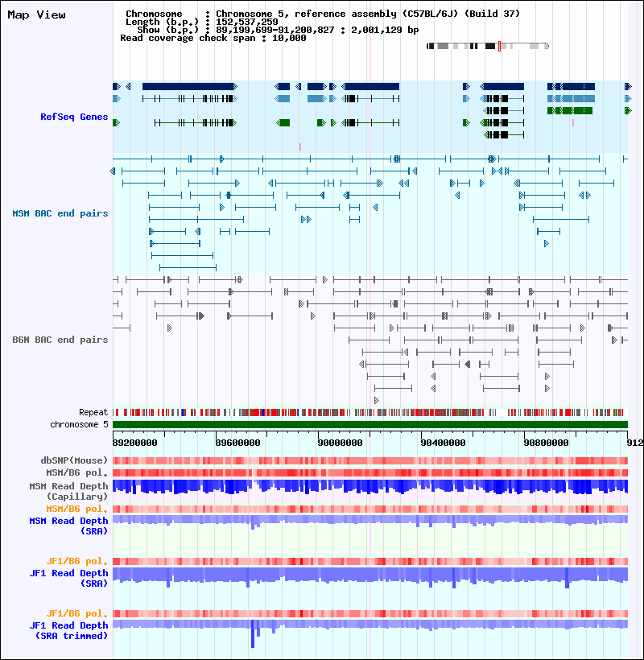Select the length value 152,537,259
This screenshot has height=660, width=644.
pyautogui.click(x=247, y=22)
